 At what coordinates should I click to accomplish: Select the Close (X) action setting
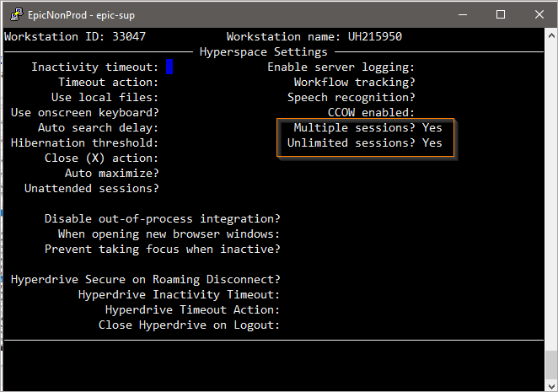point(101,158)
